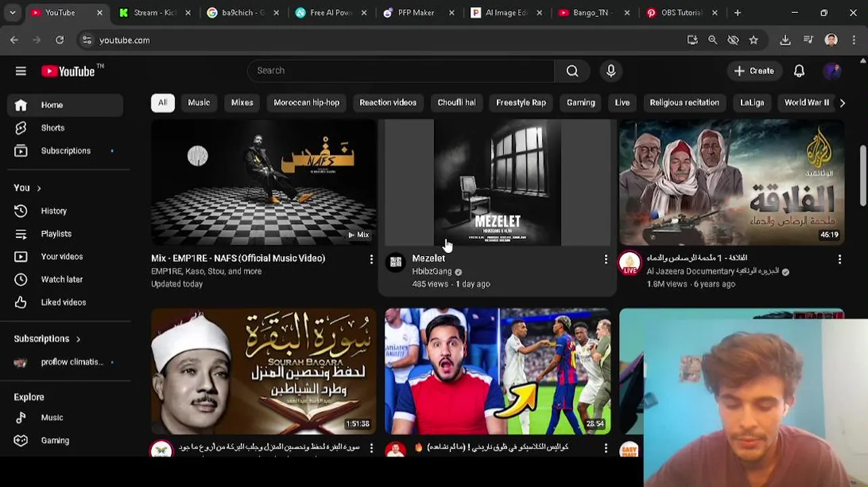The height and width of the screenshot is (487, 868).
Task: Switch to the Stream - Kick browser tab
Action: point(154,12)
